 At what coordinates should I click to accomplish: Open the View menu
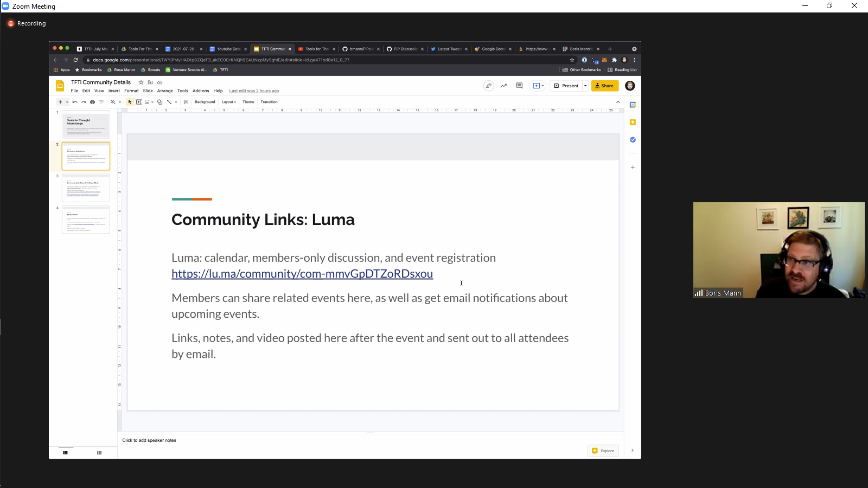(x=99, y=91)
